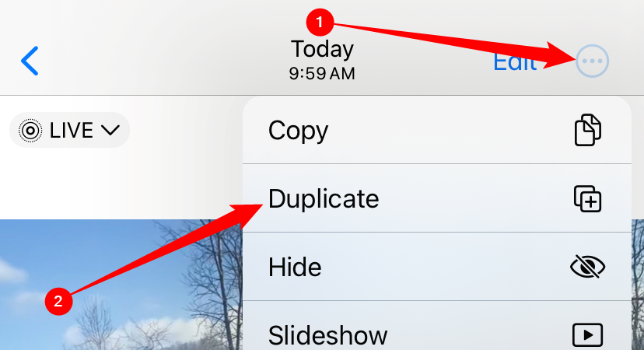
Task: Select Copy from the menu
Action: [437, 130]
